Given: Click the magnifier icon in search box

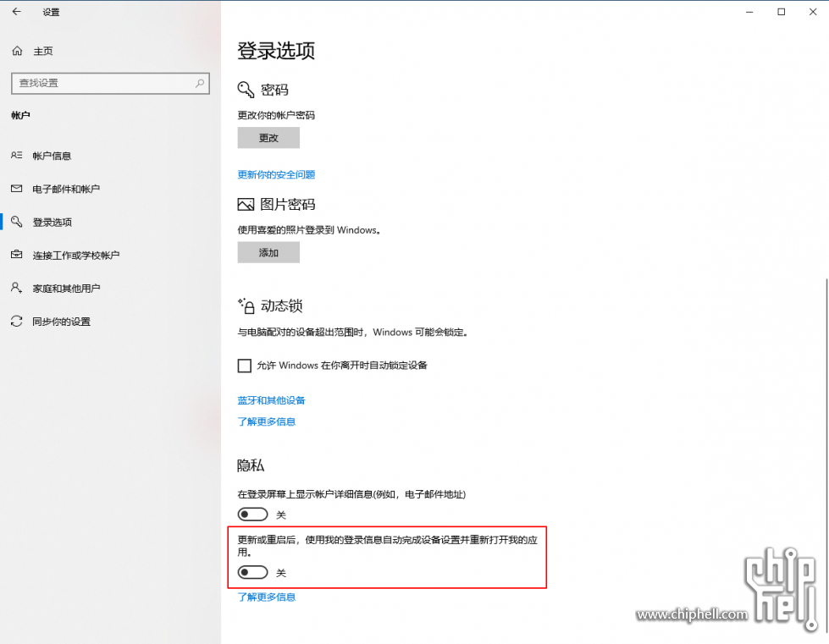Looking at the screenshot, I should click(x=200, y=83).
